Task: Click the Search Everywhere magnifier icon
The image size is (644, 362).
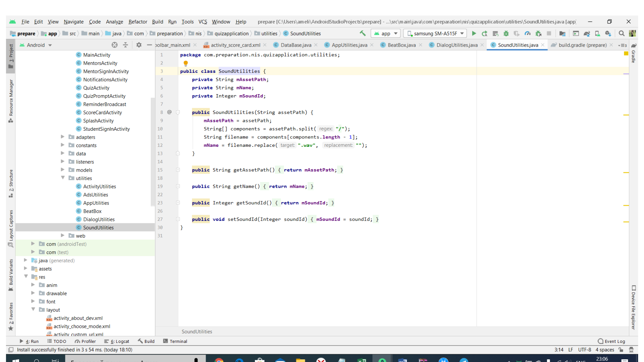Action: click(622, 33)
